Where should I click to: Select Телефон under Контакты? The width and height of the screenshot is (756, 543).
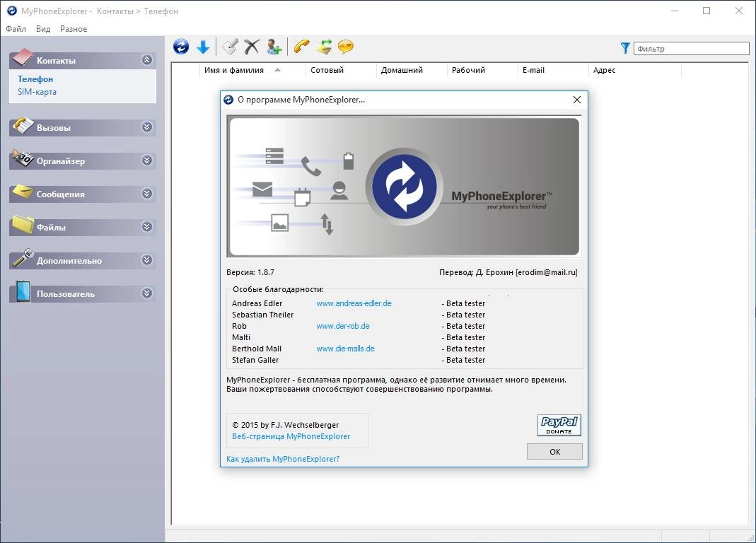pyautogui.click(x=35, y=79)
